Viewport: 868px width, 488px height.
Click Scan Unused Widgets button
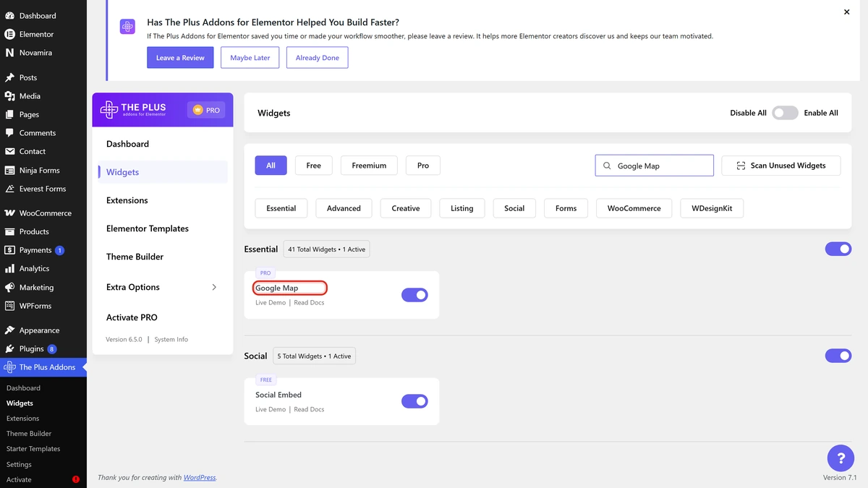[x=781, y=166]
